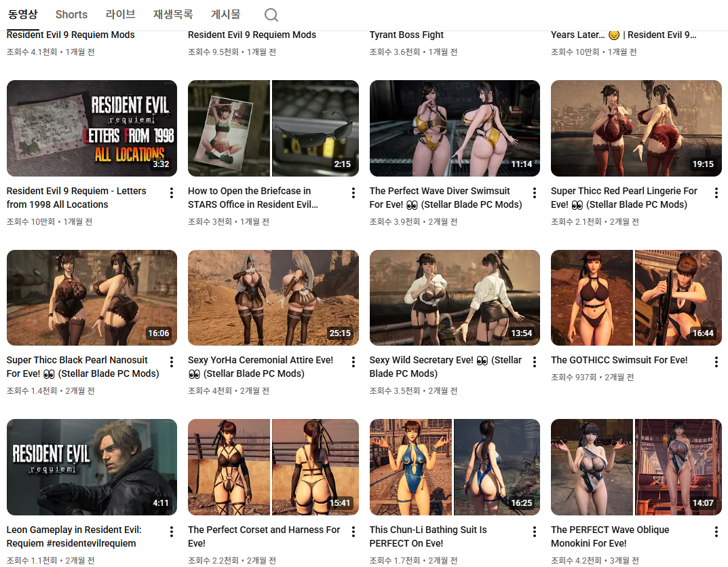The height and width of the screenshot is (567, 728).
Task: Switch to the Shorts tab
Action: point(71,14)
